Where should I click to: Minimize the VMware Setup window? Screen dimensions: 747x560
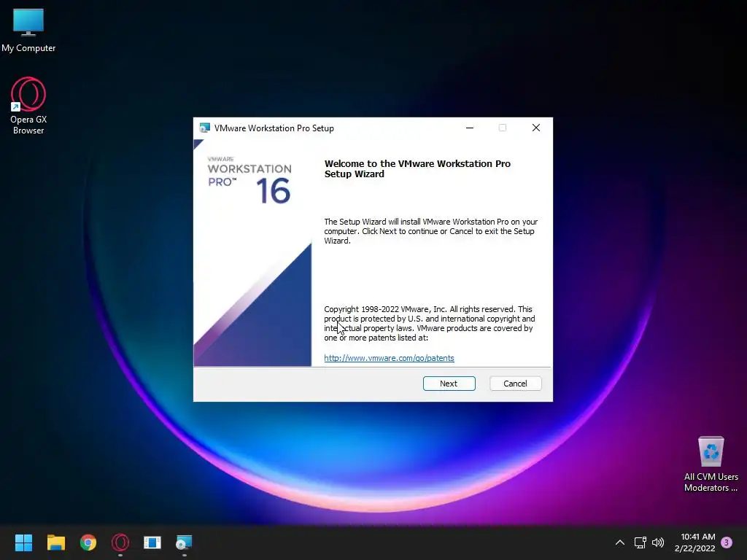click(x=470, y=128)
